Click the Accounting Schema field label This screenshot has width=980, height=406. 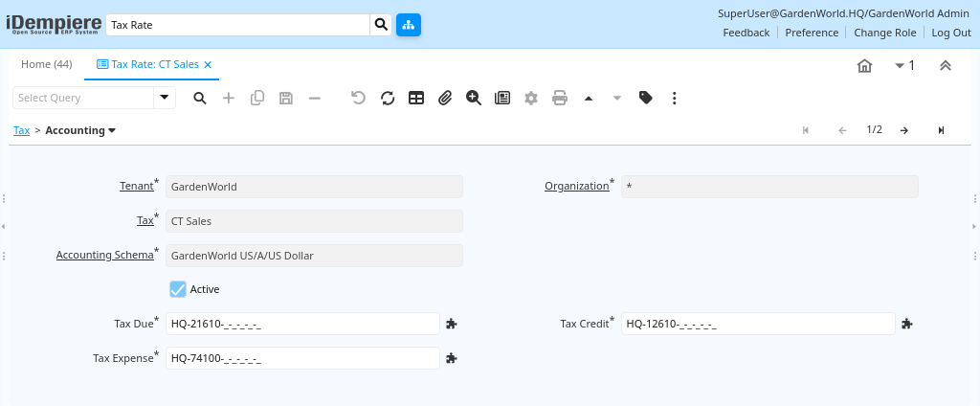105,255
